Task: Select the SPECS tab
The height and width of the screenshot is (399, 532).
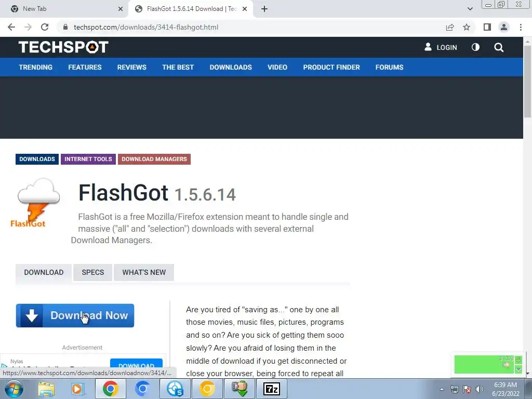Action: [x=92, y=272]
